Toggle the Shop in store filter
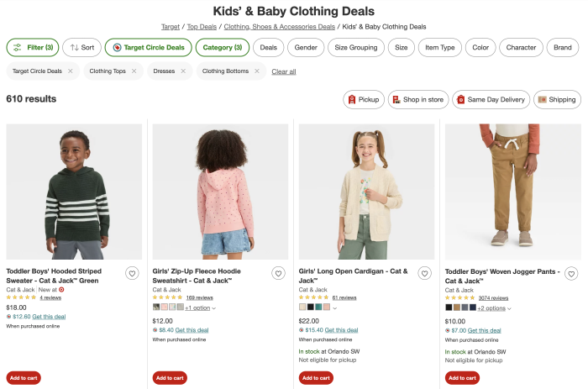Viewport: 588px width, 389px height. pyautogui.click(x=417, y=99)
